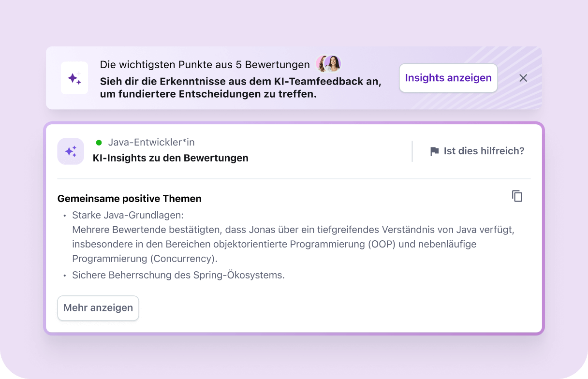Screen dimensions: 588x379
Task: Dismiss the banner with the X icon
Action: pos(523,78)
